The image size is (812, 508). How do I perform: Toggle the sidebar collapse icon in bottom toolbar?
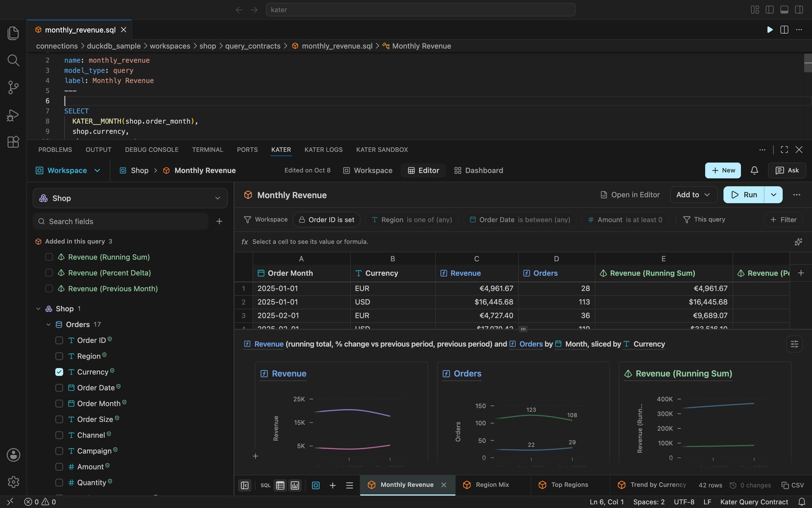pyautogui.click(x=245, y=485)
